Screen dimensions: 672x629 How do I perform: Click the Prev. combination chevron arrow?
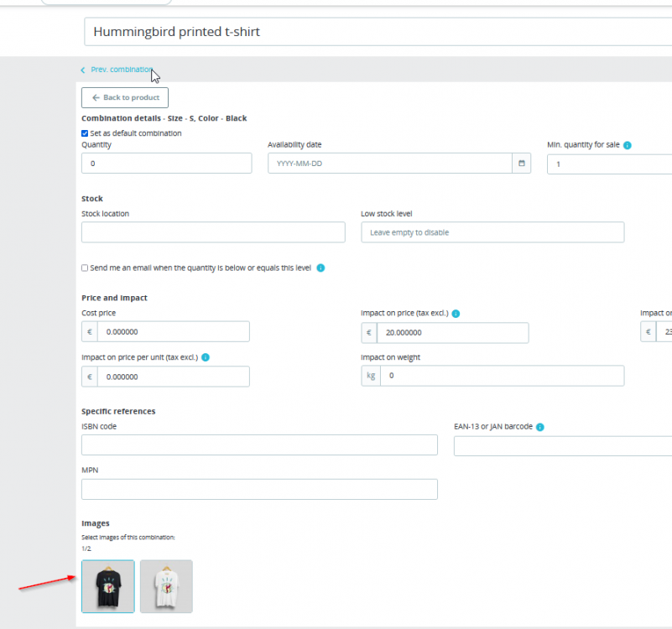click(x=83, y=70)
